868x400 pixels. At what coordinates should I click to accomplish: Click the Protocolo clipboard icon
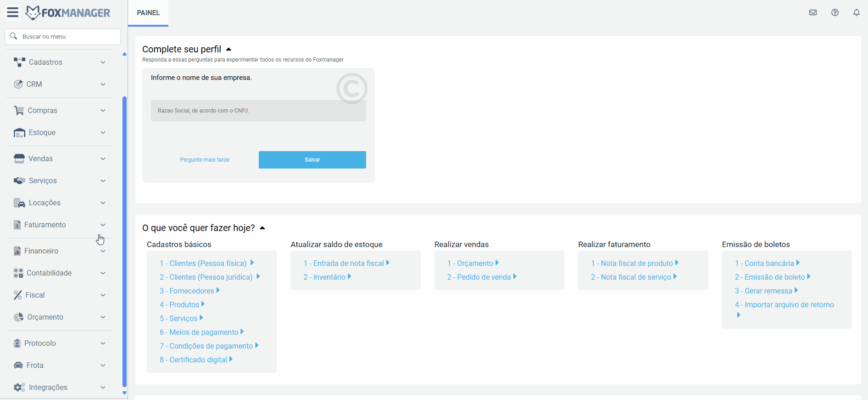coord(17,343)
